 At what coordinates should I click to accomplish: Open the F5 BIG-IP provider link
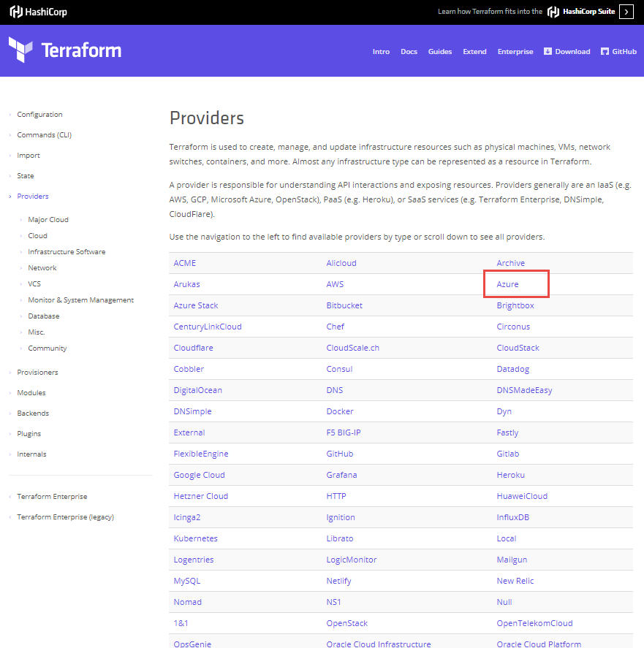click(344, 432)
